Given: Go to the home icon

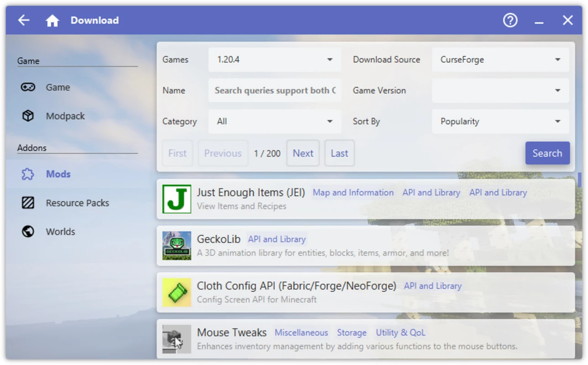Looking at the screenshot, I should pos(52,21).
